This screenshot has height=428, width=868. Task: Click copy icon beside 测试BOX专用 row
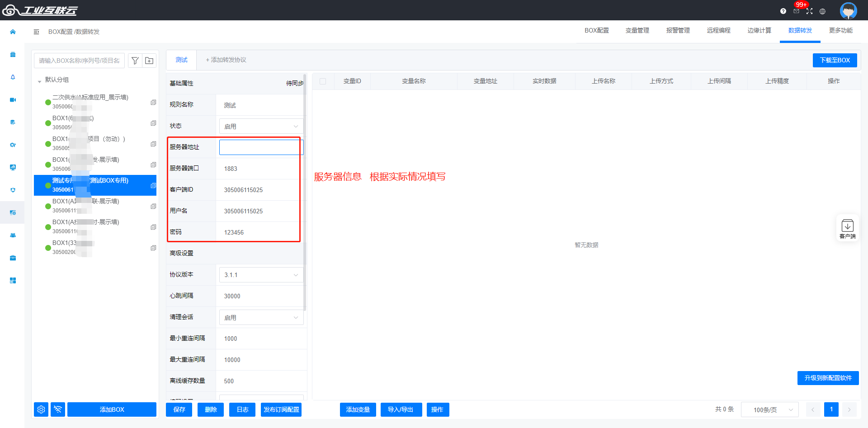pyautogui.click(x=153, y=185)
